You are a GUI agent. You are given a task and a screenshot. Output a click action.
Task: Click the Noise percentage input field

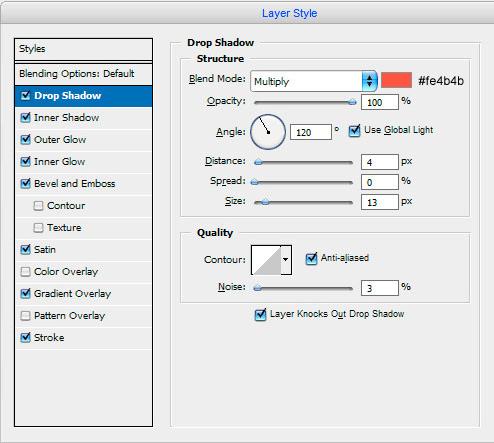(380, 288)
